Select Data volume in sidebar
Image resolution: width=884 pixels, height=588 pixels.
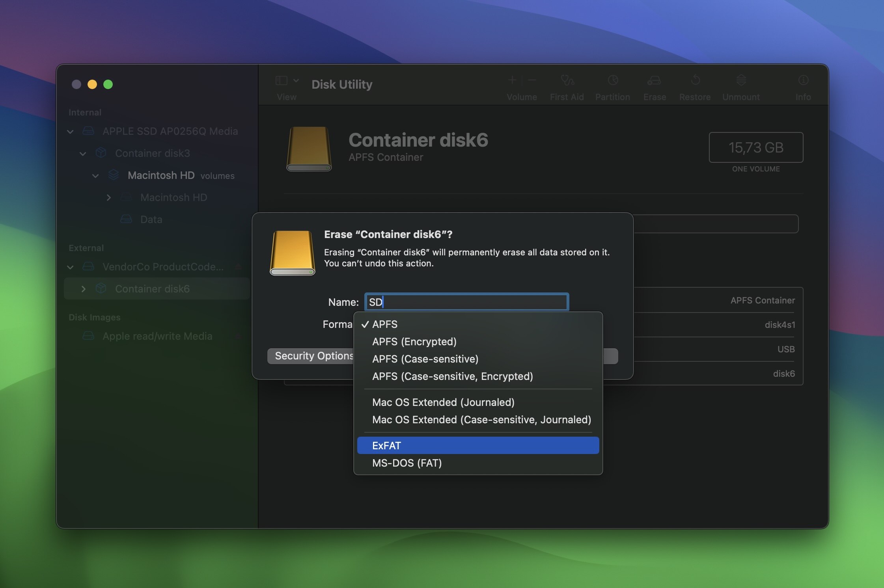pos(151,220)
